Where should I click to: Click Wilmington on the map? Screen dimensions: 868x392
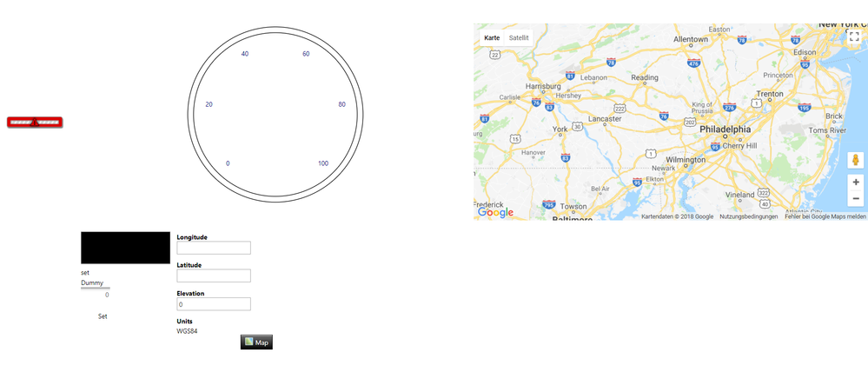click(686, 159)
